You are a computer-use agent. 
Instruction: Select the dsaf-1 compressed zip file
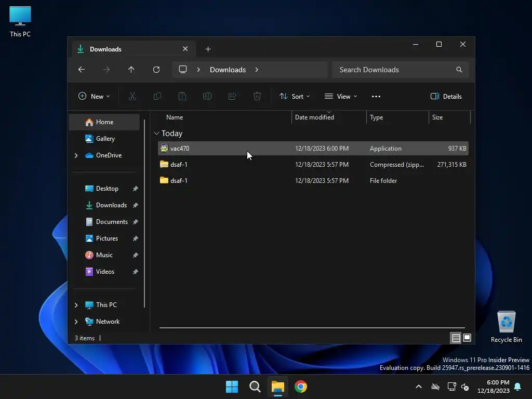[313, 165]
